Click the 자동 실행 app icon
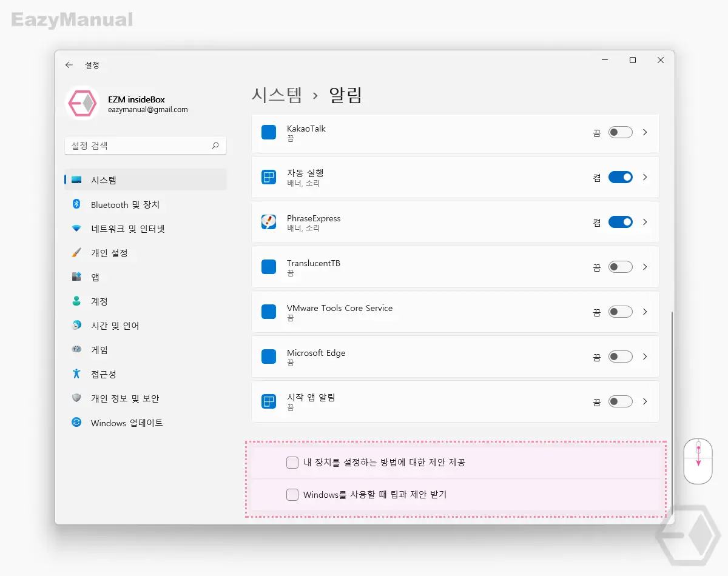This screenshot has width=728, height=576. (269, 177)
